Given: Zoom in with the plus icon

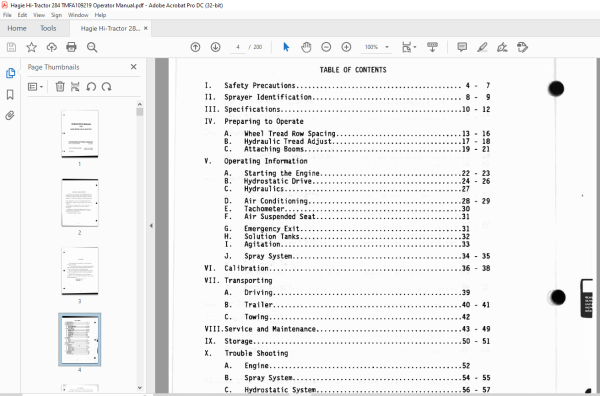Looking at the screenshot, I should 346,47.
